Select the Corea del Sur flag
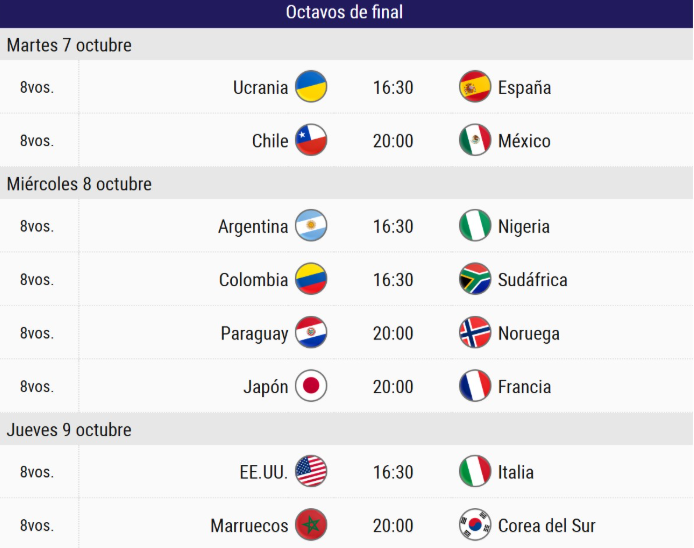This screenshot has height=548, width=694. (475, 526)
